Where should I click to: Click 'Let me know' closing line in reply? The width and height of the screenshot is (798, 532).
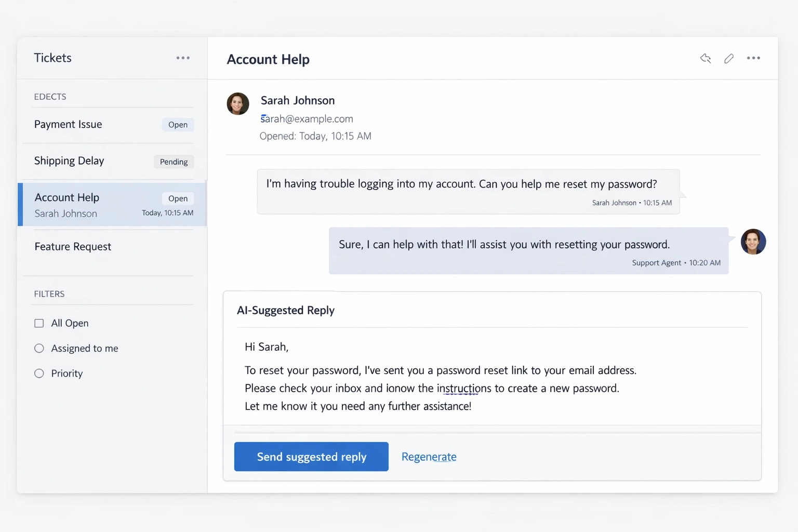coord(358,406)
